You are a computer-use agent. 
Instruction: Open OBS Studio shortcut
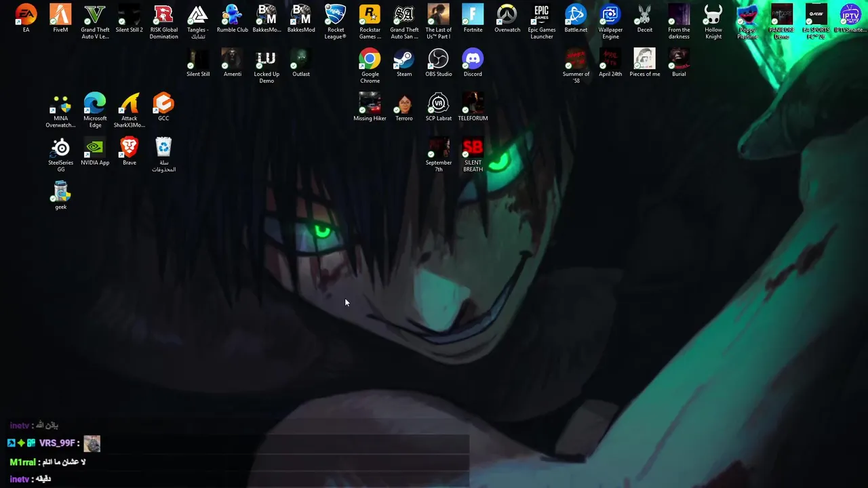pos(438,59)
